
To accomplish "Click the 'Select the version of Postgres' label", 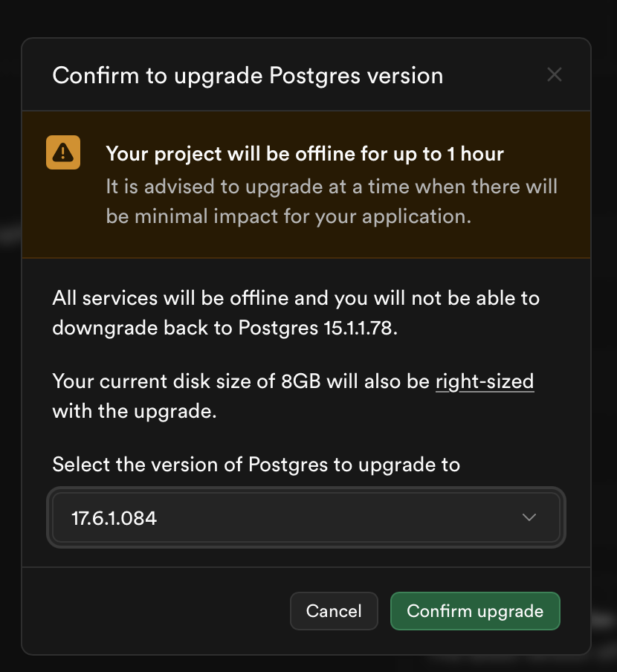I will tap(256, 465).
